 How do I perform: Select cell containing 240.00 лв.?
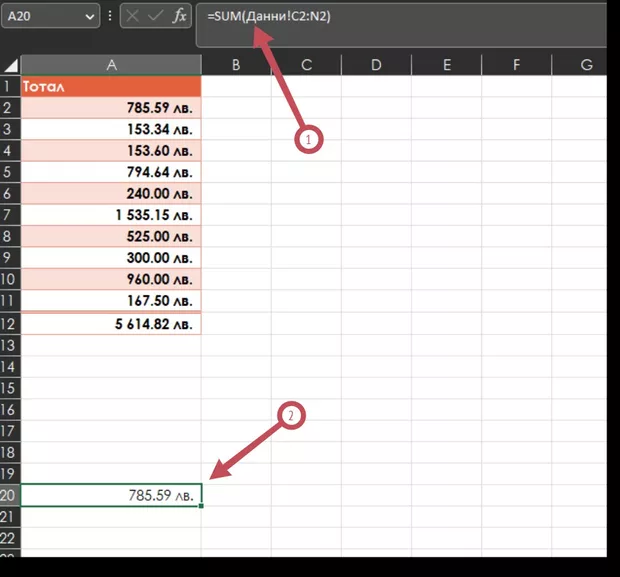(x=111, y=193)
